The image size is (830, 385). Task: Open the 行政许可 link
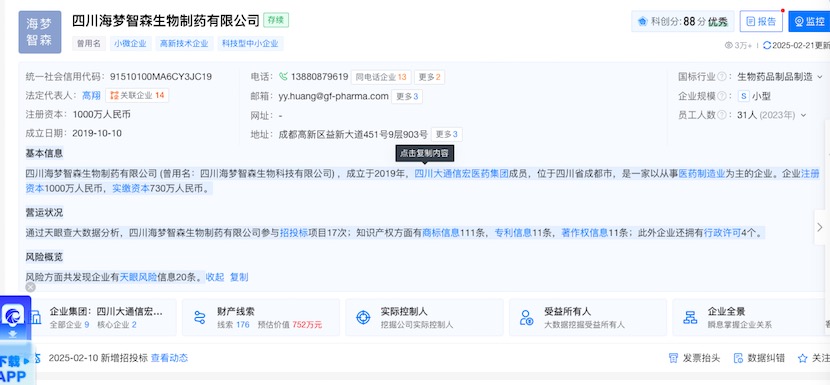(722, 232)
